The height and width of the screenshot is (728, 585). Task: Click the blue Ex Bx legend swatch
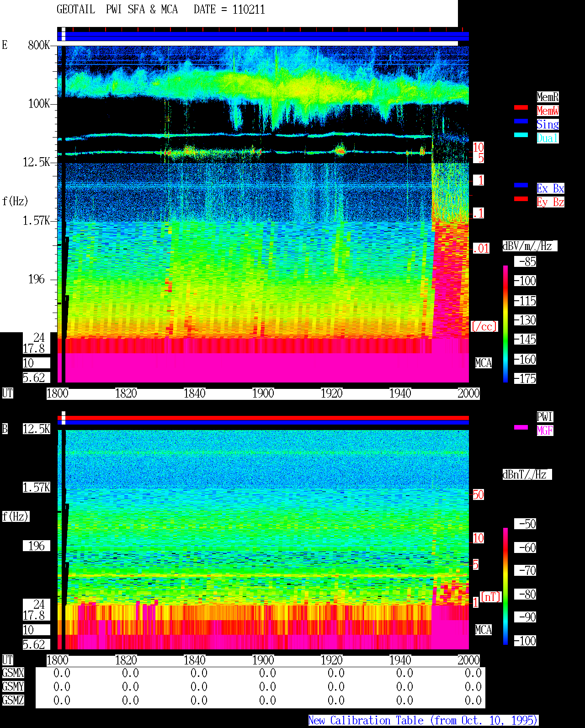pyautogui.click(x=521, y=185)
